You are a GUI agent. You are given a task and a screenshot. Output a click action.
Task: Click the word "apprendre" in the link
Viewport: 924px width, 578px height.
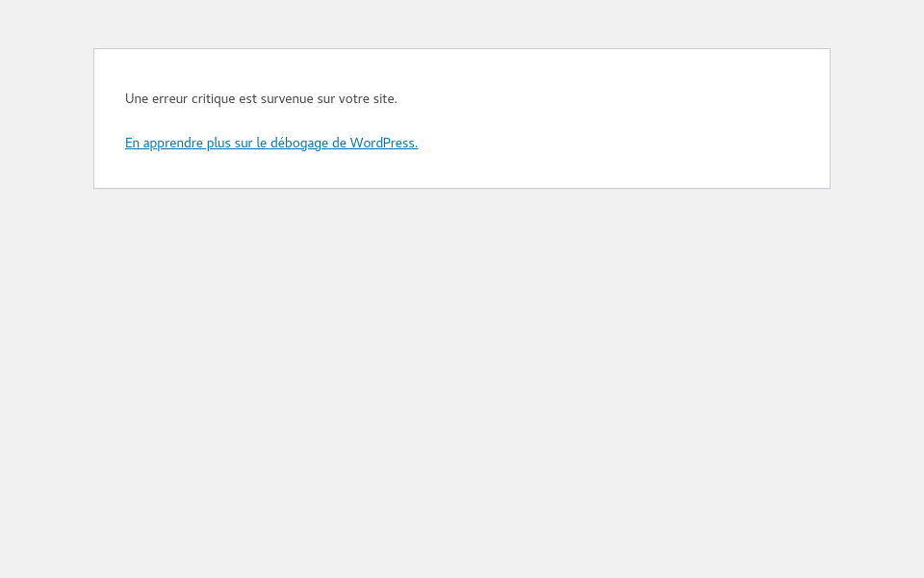(172, 144)
